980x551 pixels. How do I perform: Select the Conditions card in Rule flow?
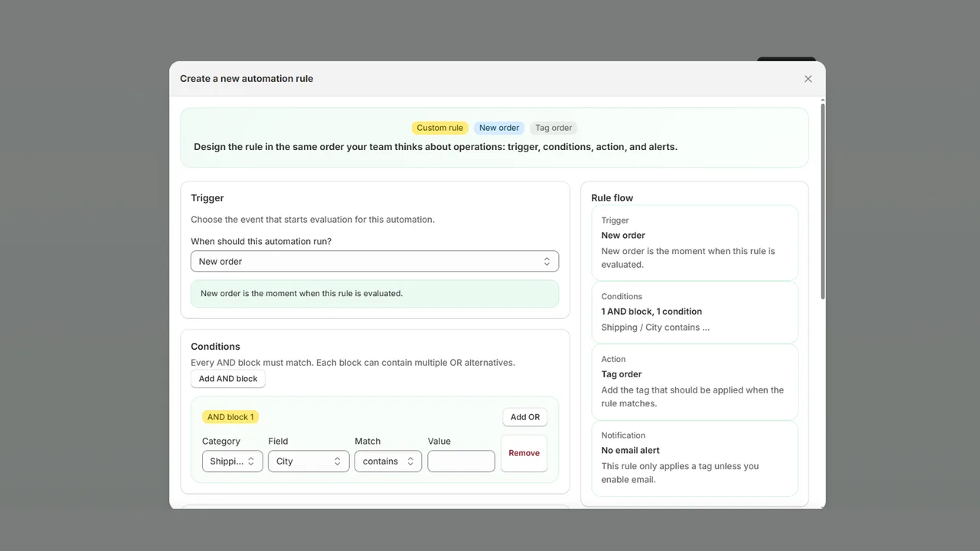pos(694,312)
